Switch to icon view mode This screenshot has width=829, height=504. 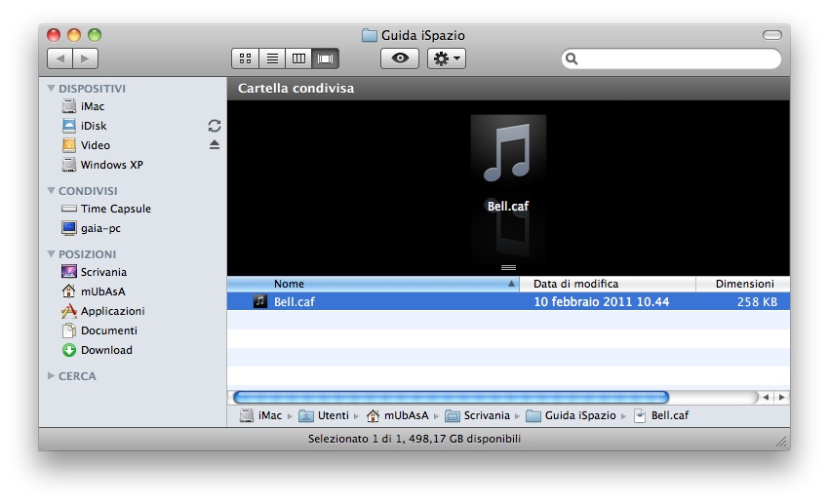coord(245,58)
